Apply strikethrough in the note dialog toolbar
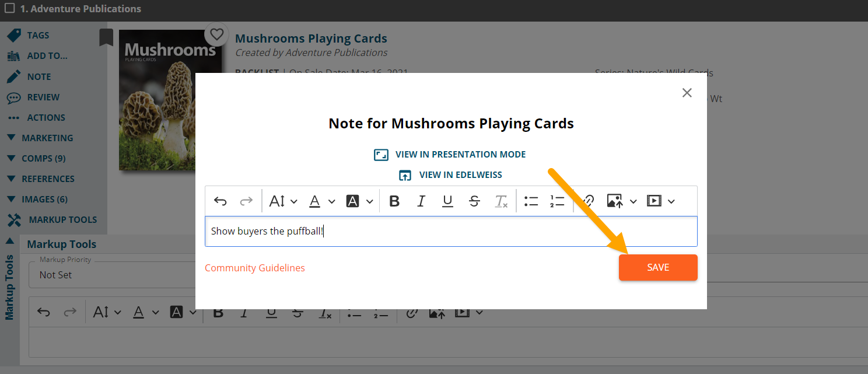This screenshot has height=374, width=868. tap(474, 201)
